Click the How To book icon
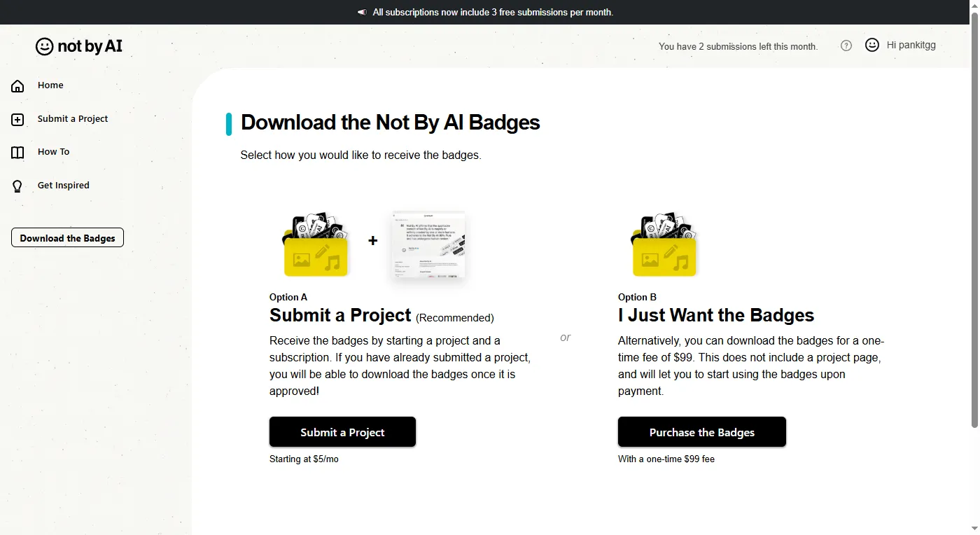 tap(17, 153)
